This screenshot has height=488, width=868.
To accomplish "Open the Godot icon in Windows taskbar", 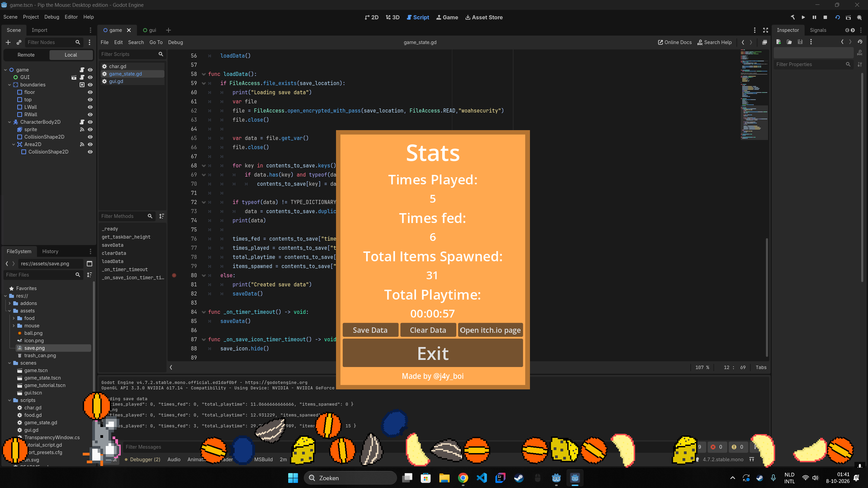I will tap(556, 478).
